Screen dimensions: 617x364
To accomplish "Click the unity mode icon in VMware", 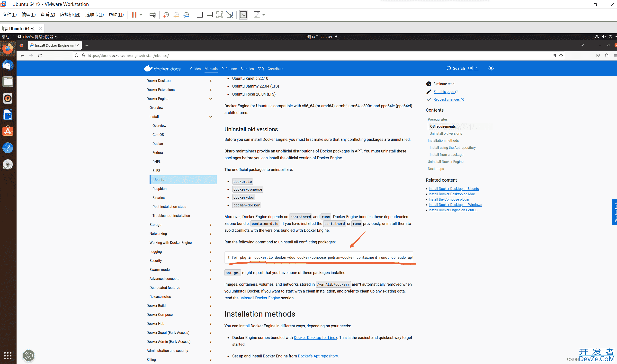I will pos(230,15).
